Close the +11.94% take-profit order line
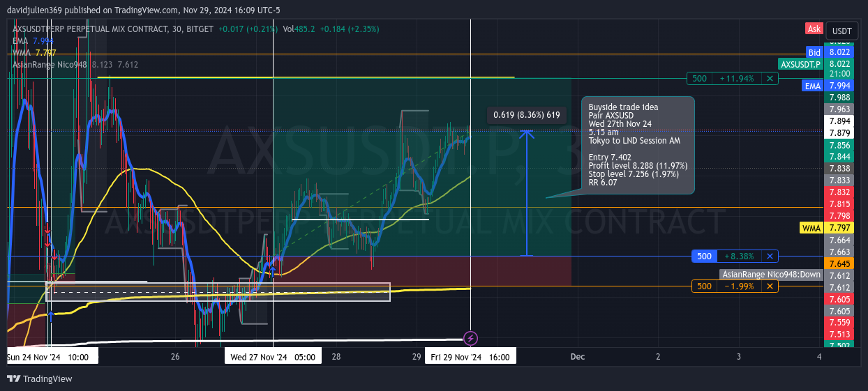Screen dimensions: 868x391 (770, 79)
